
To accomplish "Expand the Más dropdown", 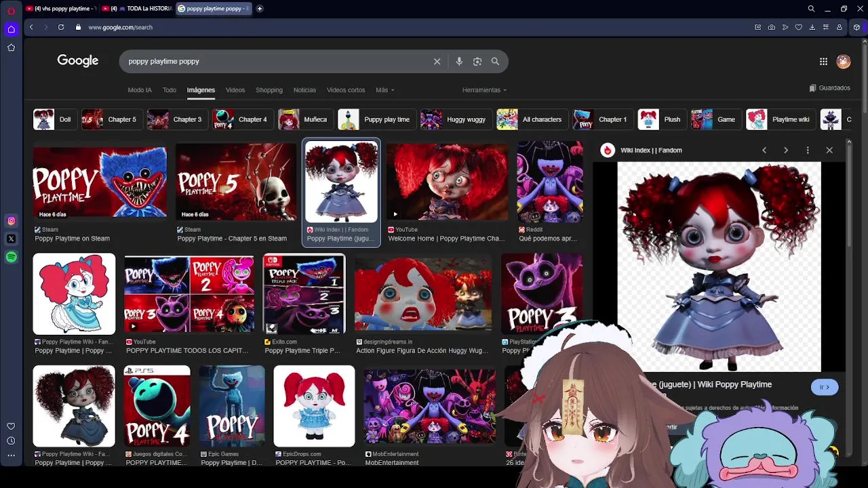I will point(384,90).
